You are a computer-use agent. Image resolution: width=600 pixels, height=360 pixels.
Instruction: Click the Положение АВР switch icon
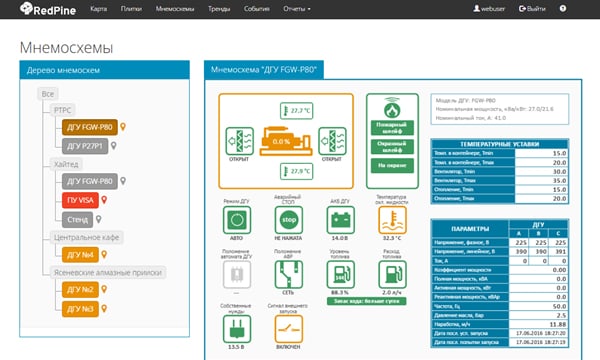[289, 274]
